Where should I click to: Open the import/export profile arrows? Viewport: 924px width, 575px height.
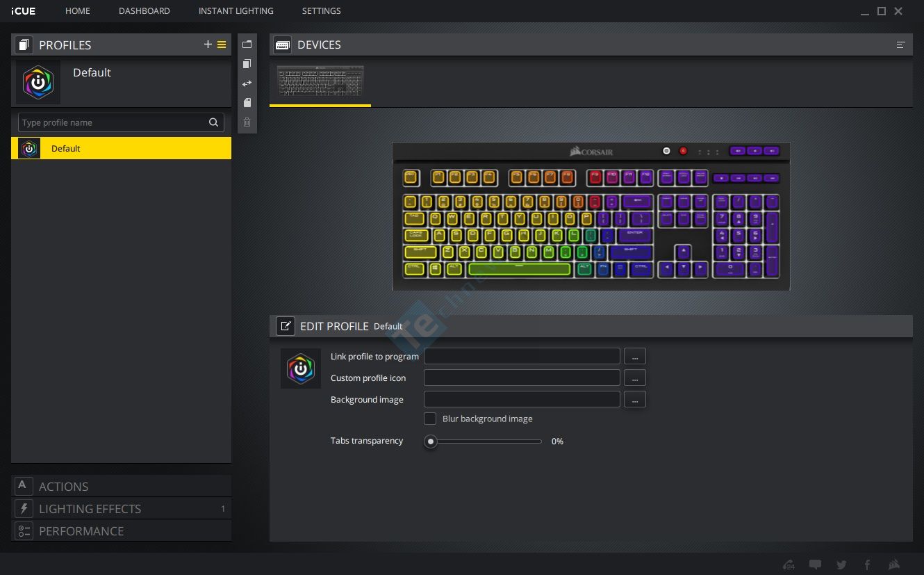[x=247, y=83]
